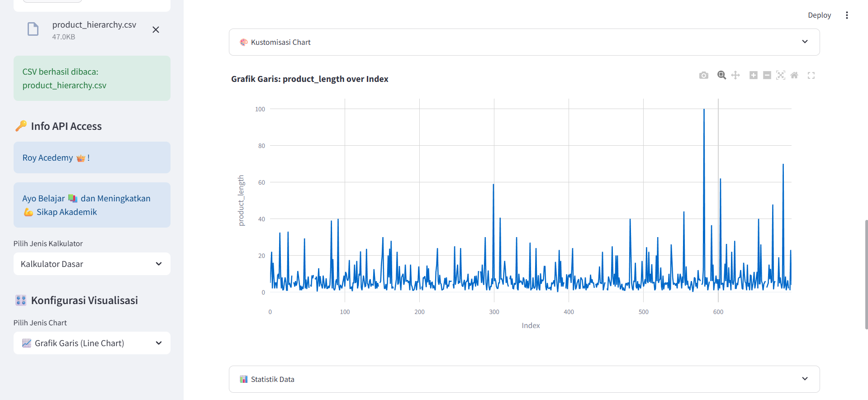Click the Roy Acedemy info box
Viewport: 868px width, 400px height.
(92, 157)
